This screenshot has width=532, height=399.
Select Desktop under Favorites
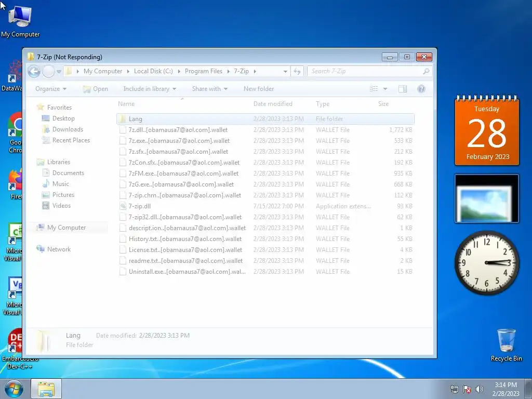[63, 118]
